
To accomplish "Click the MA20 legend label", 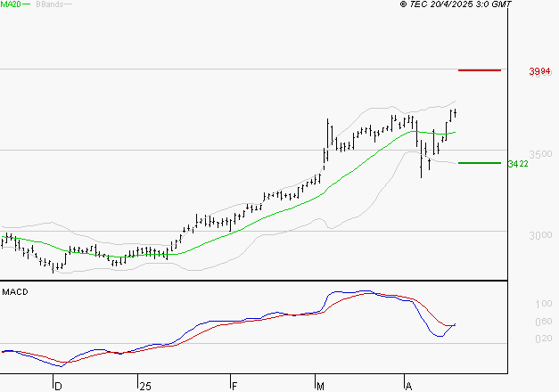I will 11,4.
